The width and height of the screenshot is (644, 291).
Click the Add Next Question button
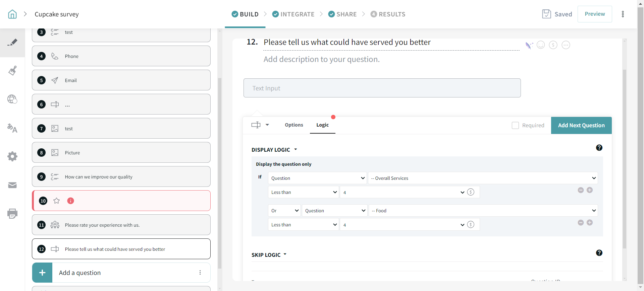[581, 125]
